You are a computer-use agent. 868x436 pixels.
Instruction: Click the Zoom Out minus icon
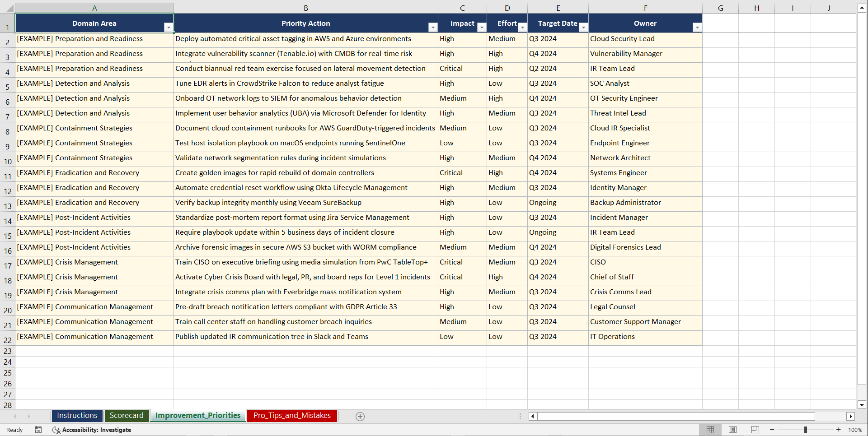[772, 430]
